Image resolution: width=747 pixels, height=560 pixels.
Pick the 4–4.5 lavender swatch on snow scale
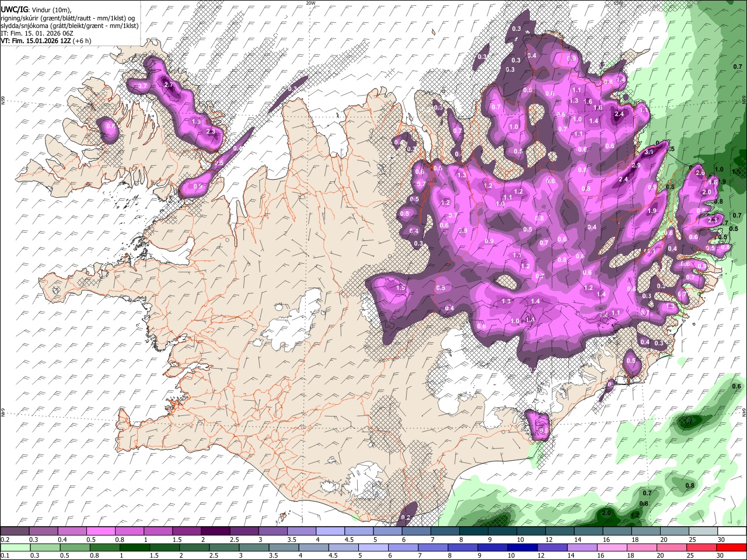pyautogui.click(x=330, y=531)
